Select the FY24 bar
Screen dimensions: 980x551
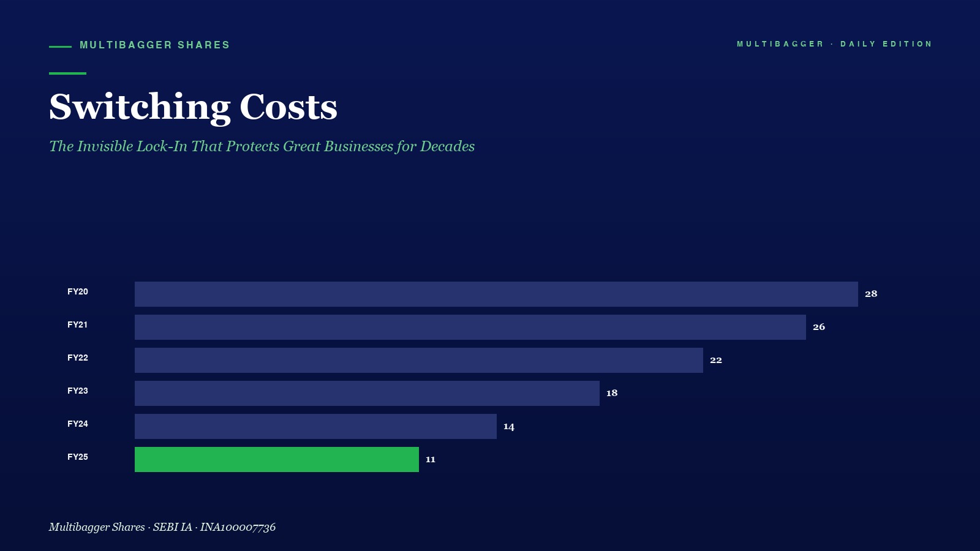click(x=315, y=426)
